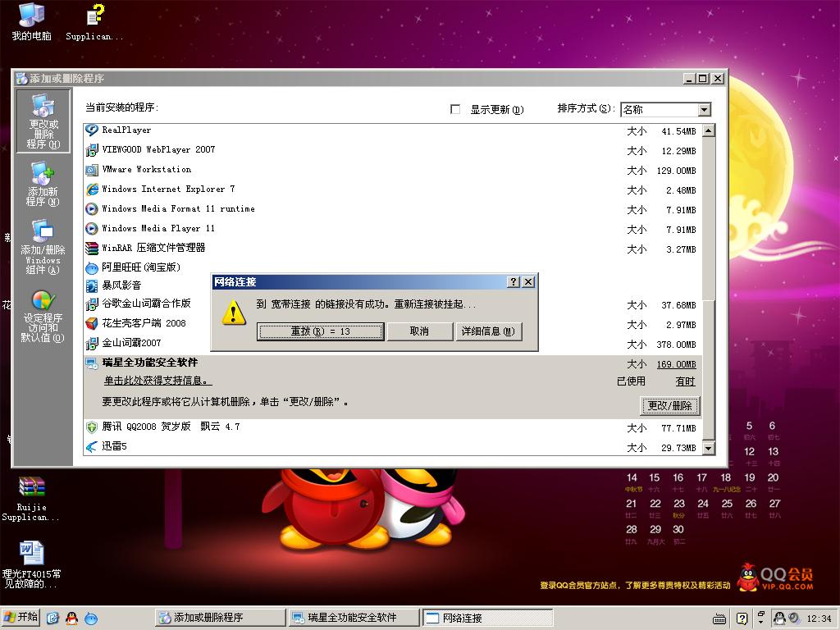Open the 单击此处获得支持信息 link
This screenshot has height=630, width=840.
[x=158, y=381]
